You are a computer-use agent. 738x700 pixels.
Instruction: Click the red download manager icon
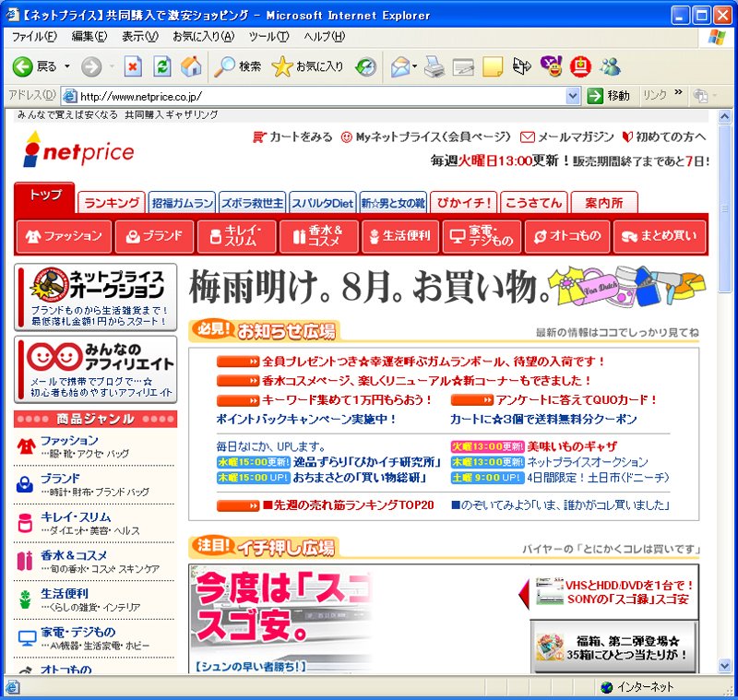click(x=580, y=66)
